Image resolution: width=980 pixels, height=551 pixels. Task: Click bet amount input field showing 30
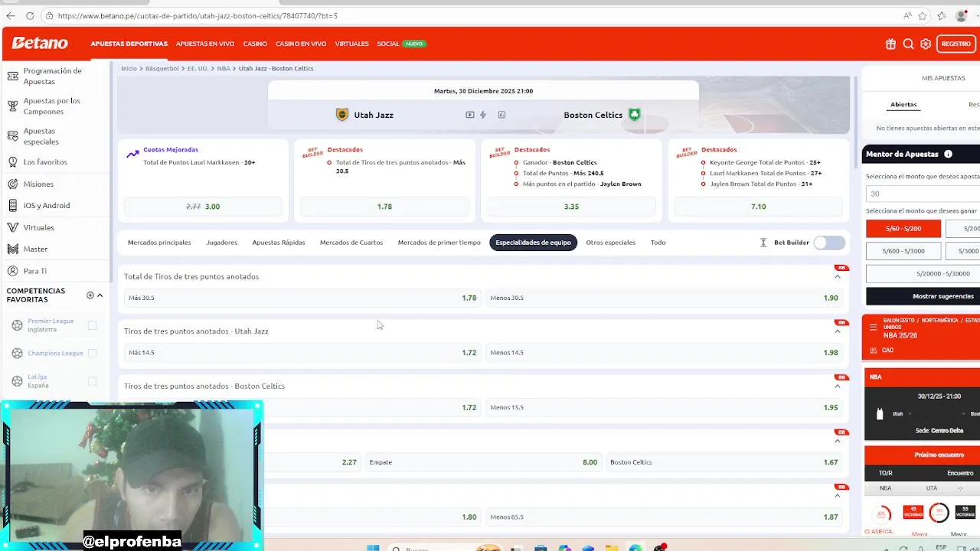(x=923, y=194)
